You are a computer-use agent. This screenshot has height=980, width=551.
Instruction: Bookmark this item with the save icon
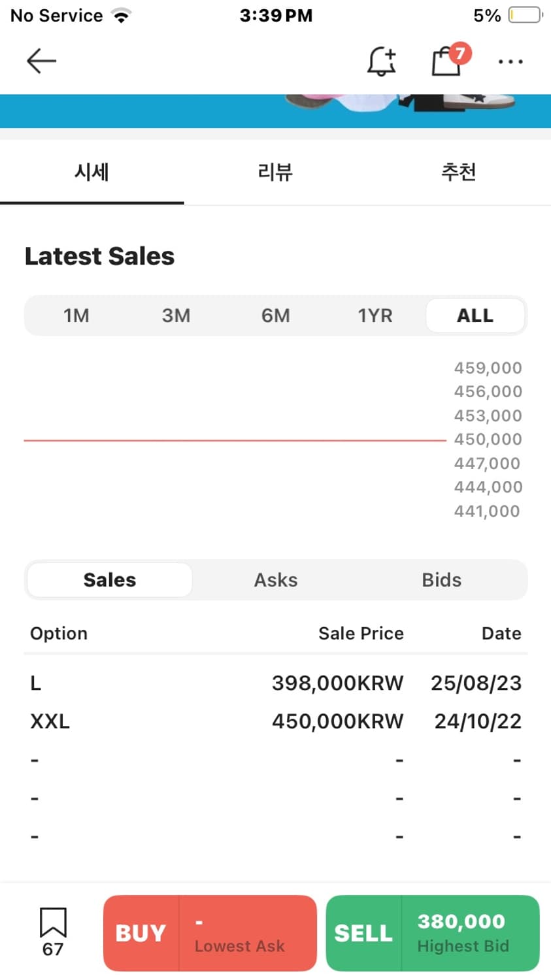pos(53,923)
